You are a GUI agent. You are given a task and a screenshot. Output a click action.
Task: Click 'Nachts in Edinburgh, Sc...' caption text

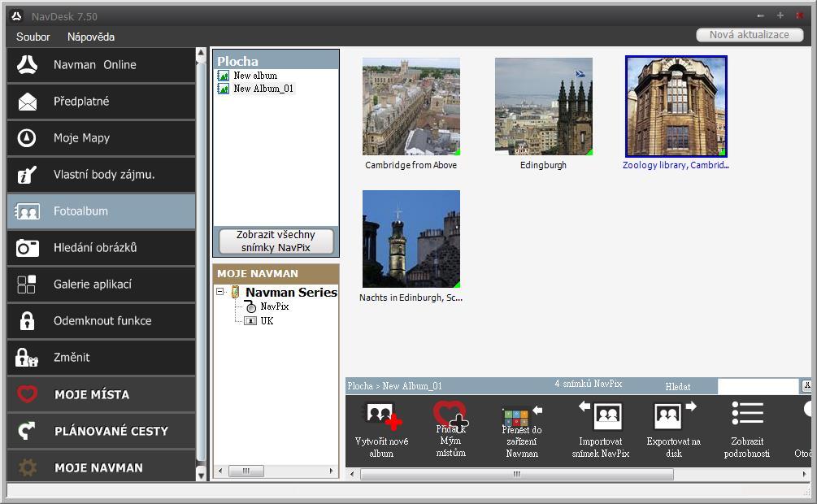411,298
